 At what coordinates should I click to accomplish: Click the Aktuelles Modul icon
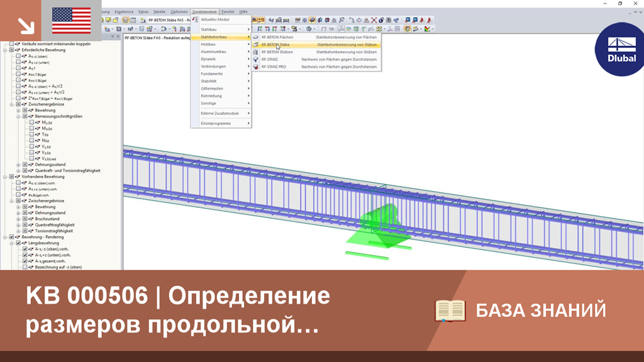point(195,19)
